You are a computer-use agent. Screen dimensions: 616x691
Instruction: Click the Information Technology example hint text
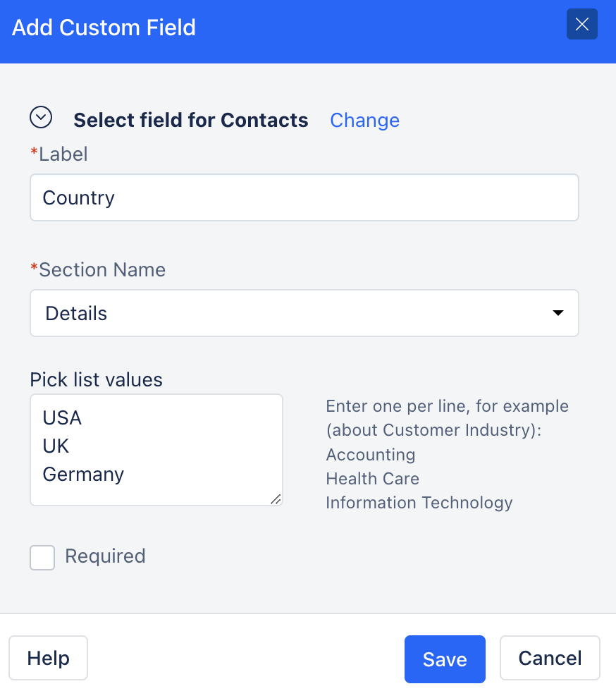click(x=419, y=503)
